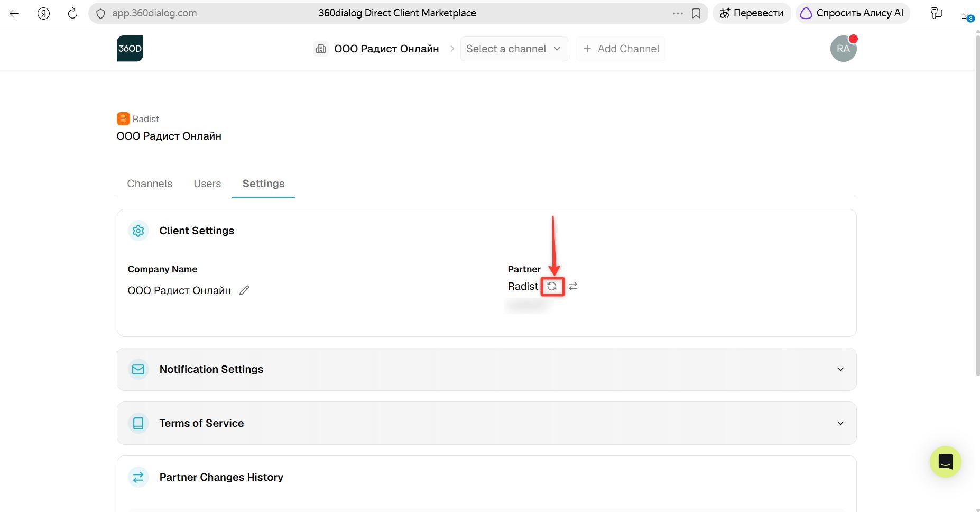Reload the page in the browser
The width and height of the screenshot is (980, 512).
pyautogui.click(x=73, y=13)
